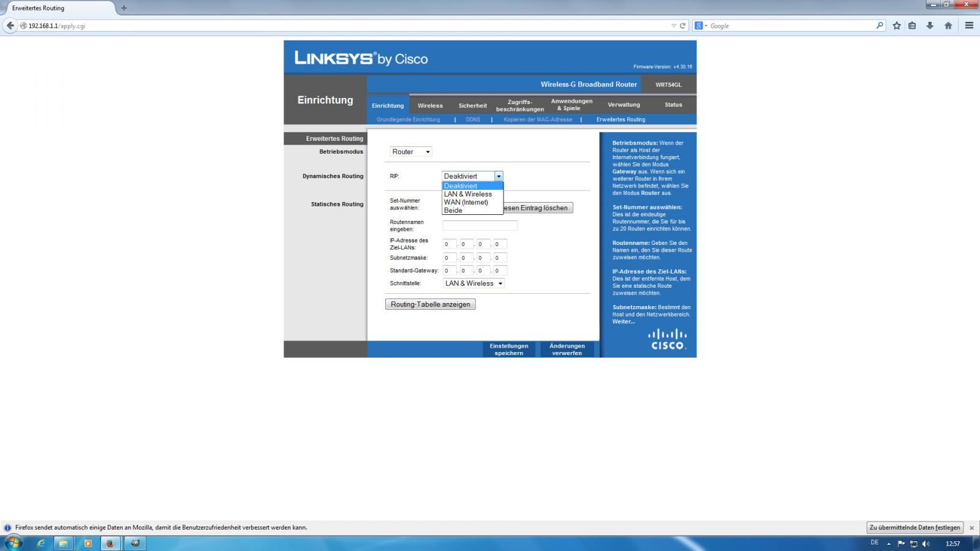Click Einstellungen speichern button
The height and width of the screenshot is (551, 980).
(x=509, y=349)
